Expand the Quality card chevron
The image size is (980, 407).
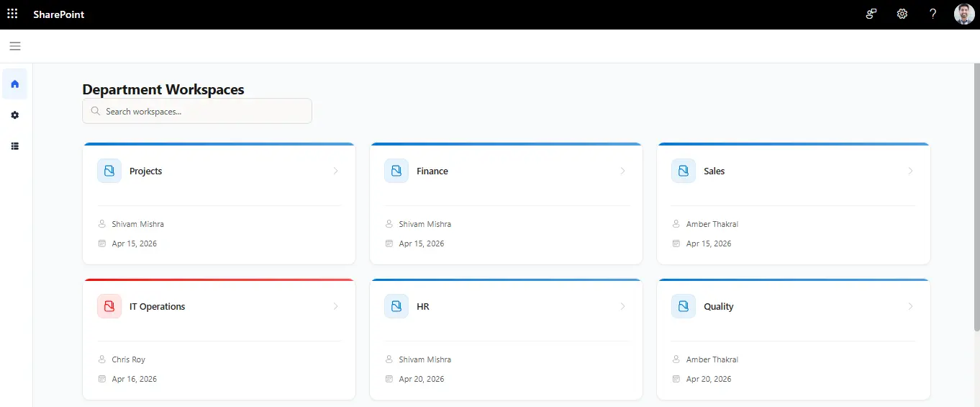pos(910,306)
